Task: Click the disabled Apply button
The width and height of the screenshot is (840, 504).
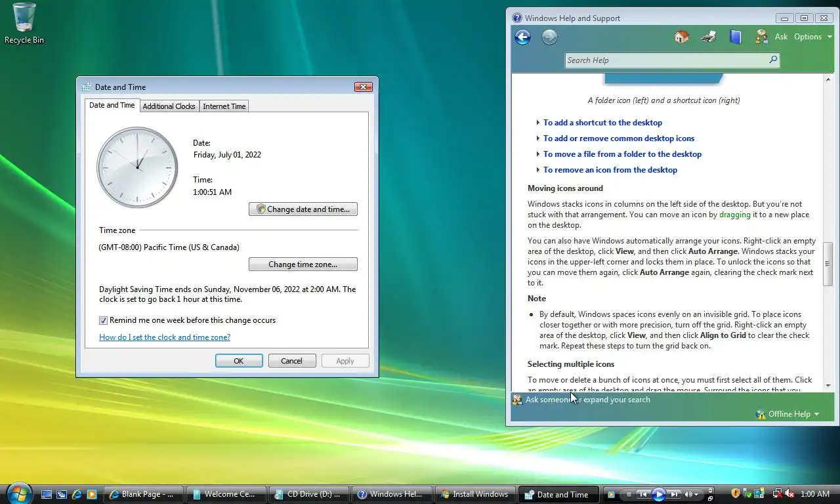Action: [x=345, y=361]
